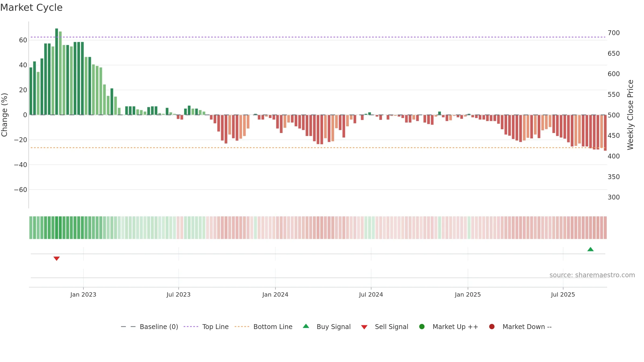Screen dimensions: 644x362
Task: Toggle the Market Up ++ legend entry
Action: 448,327
